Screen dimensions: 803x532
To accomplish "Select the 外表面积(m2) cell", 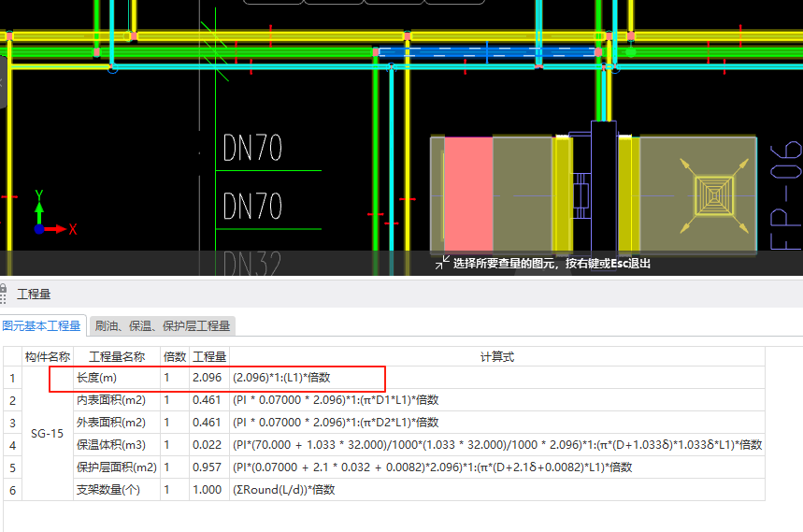I will [x=117, y=423].
